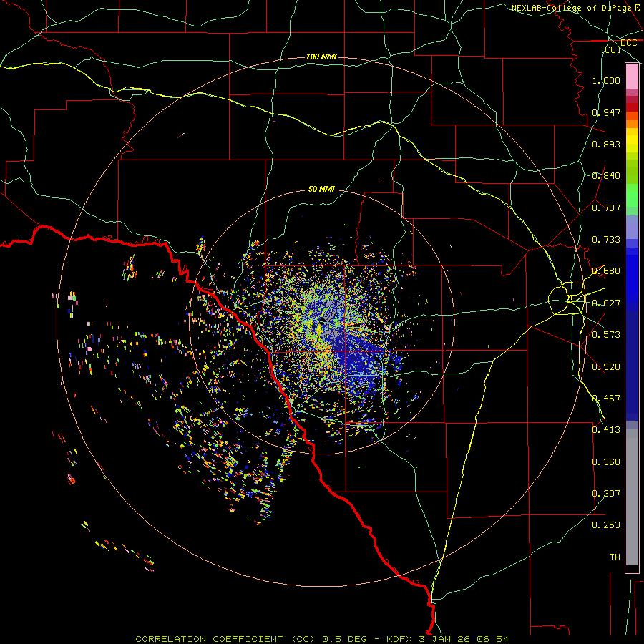Click the 50 NMI range ring label

[321, 189]
